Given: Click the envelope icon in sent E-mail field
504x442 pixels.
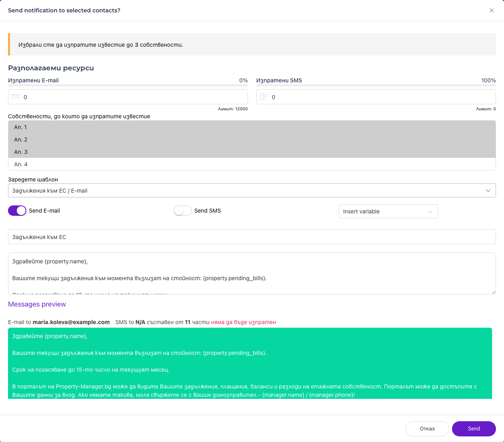Looking at the screenshot, I should pos(16,97).
